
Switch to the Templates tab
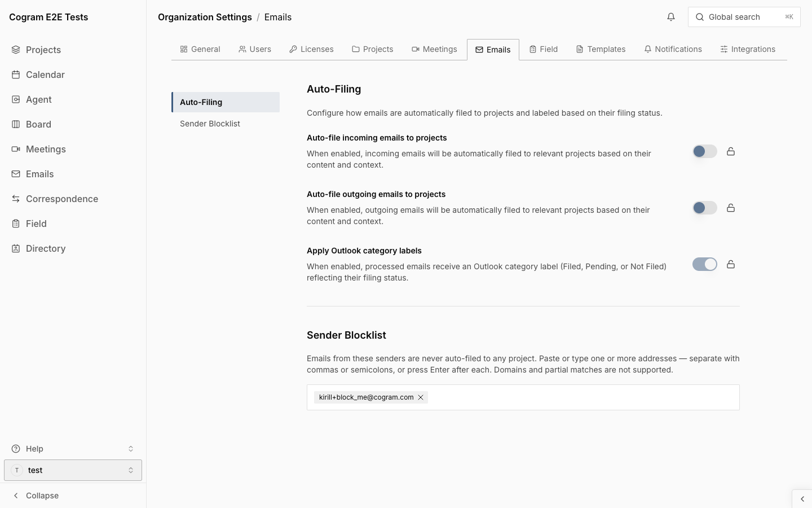tap(601, 49)
